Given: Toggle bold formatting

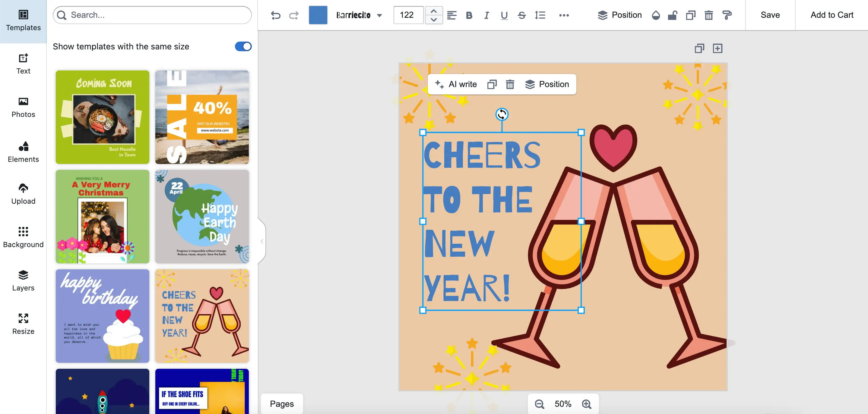Looking at the screenshot, I should point(469,15).
